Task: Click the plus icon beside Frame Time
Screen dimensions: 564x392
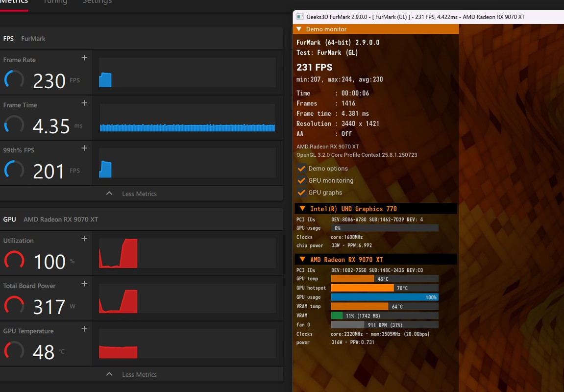Action: (84, 103)
